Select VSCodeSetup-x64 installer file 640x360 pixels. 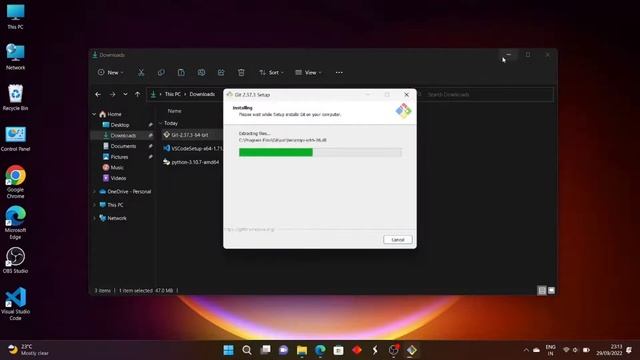tap(193, 149)
